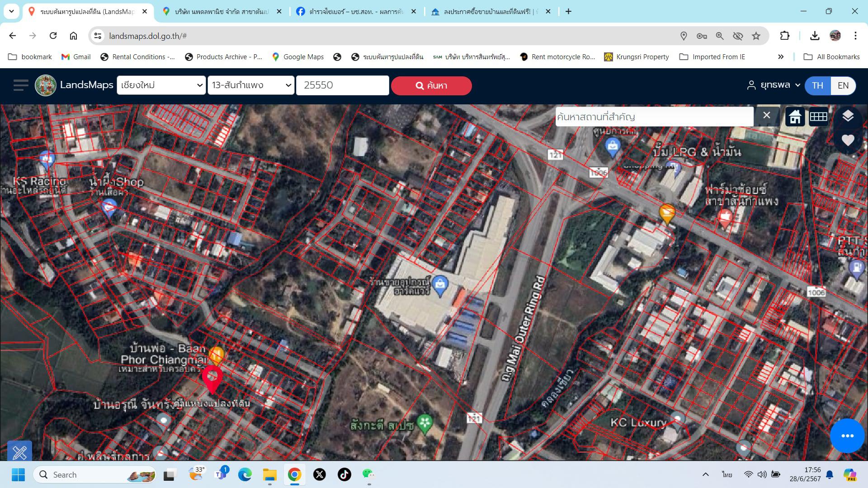Open the grid table icon on map toolbar
868x488 pixels.
click(818, 117)
